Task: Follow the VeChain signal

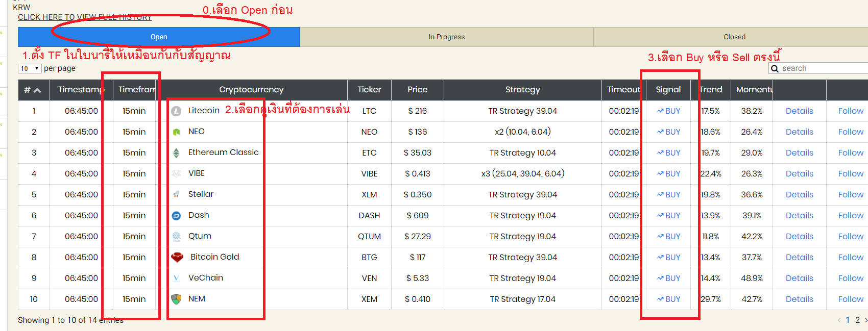Action: (851, 278)
